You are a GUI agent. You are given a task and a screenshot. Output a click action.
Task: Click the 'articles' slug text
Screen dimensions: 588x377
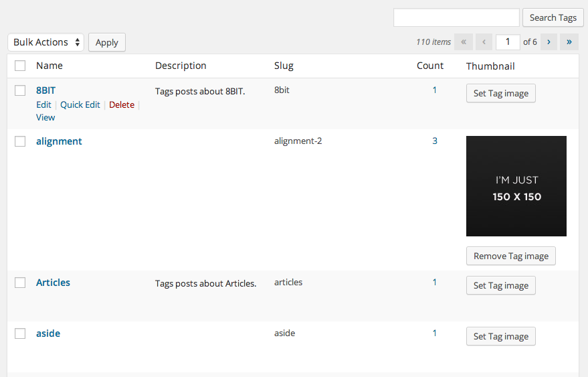tap(288, 283)
